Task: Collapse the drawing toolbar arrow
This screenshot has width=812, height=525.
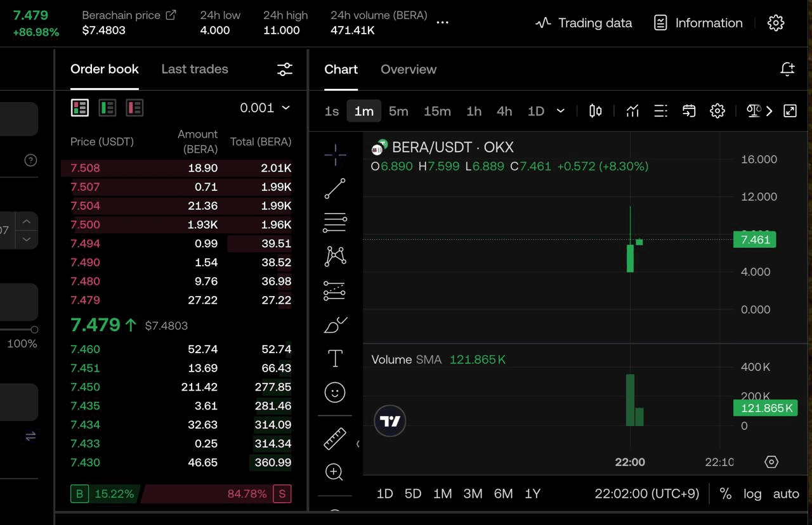Action: coord(358,444)
